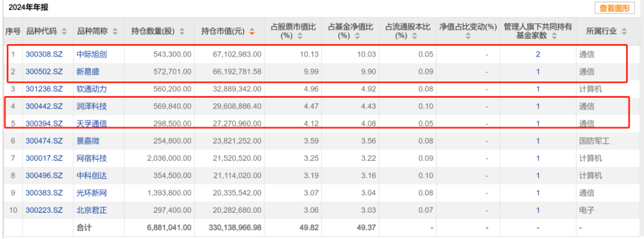Click the 序号 column header
Image resolution: width=644 pixels, height=239 pixels.
[x=13, y=31]
